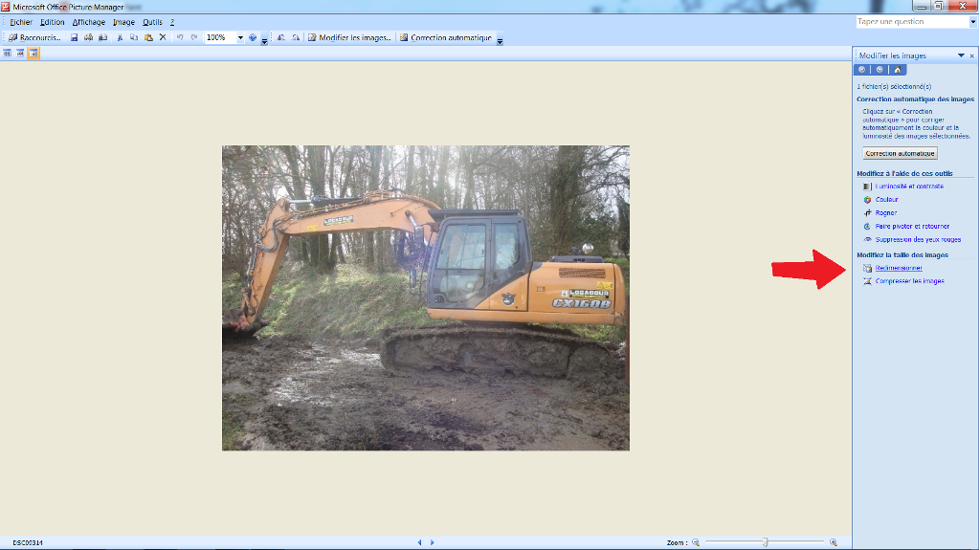This screenshot has height=550, width=980.
Task: Open the Outils menu
Action: [x=152, y=22]
